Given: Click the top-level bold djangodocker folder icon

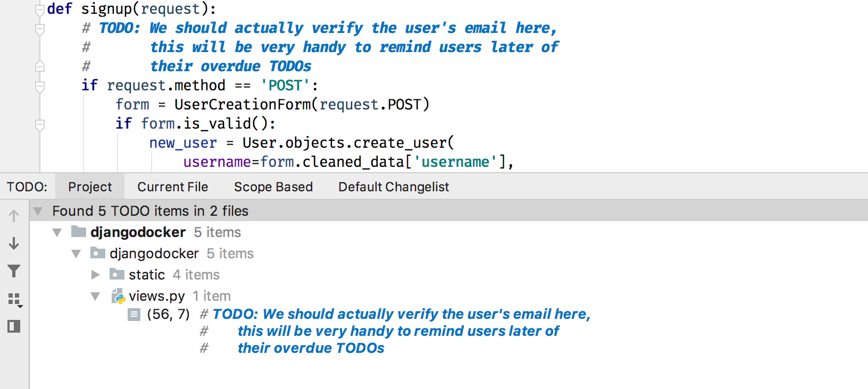Looking at the screenshot, I should (x=79, y=232).
